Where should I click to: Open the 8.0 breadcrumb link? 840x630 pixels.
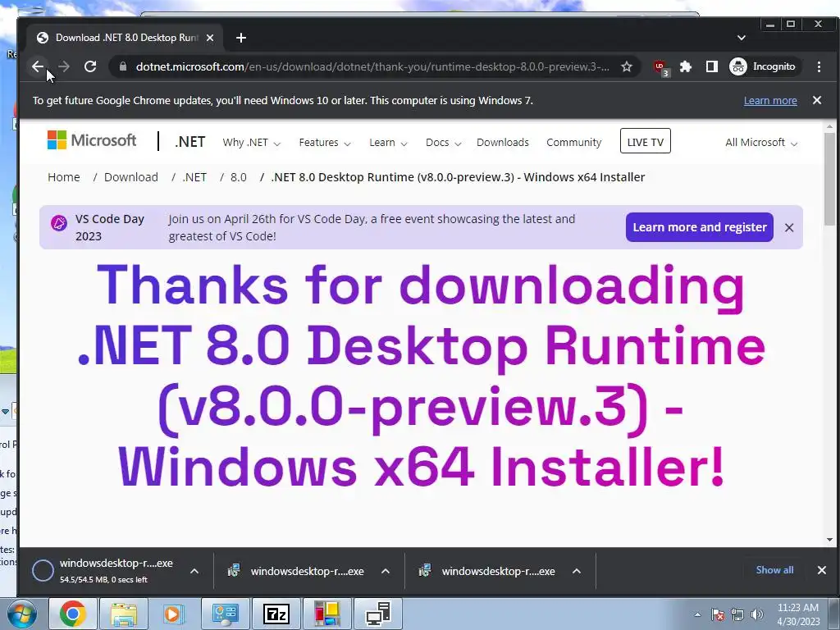[x=239, y=177]
